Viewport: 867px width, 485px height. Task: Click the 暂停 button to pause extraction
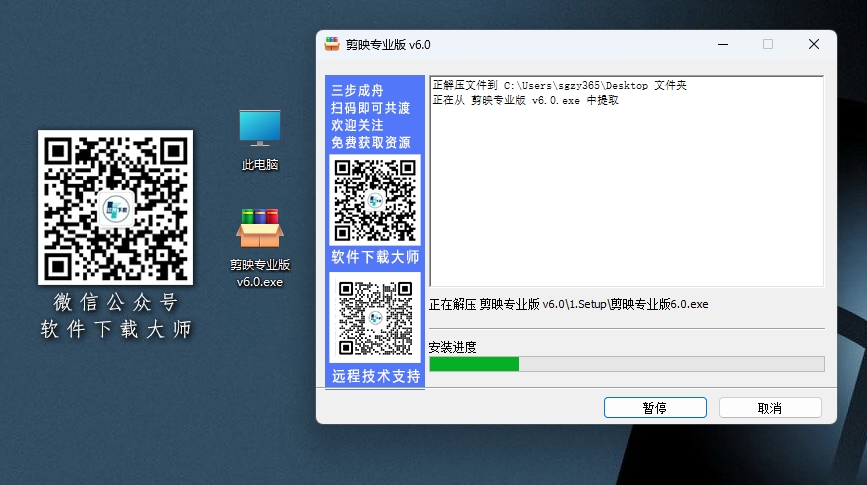click(655, 408)
